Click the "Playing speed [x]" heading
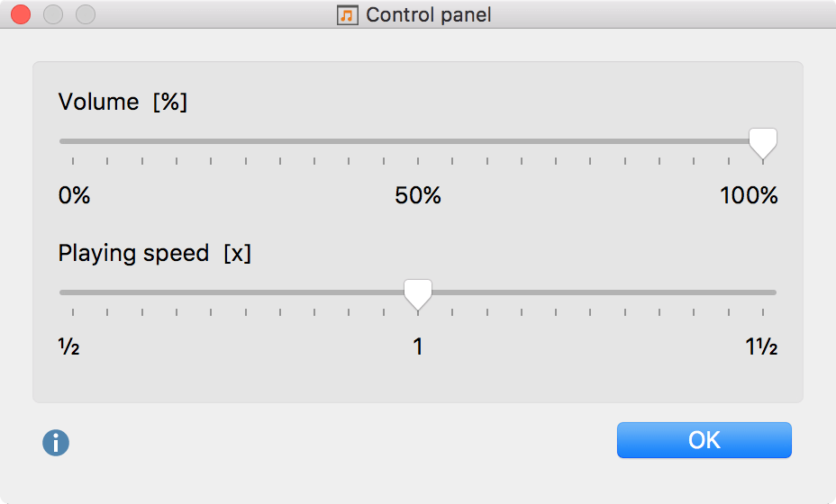836x504 pixels. [x=155, y=253]
